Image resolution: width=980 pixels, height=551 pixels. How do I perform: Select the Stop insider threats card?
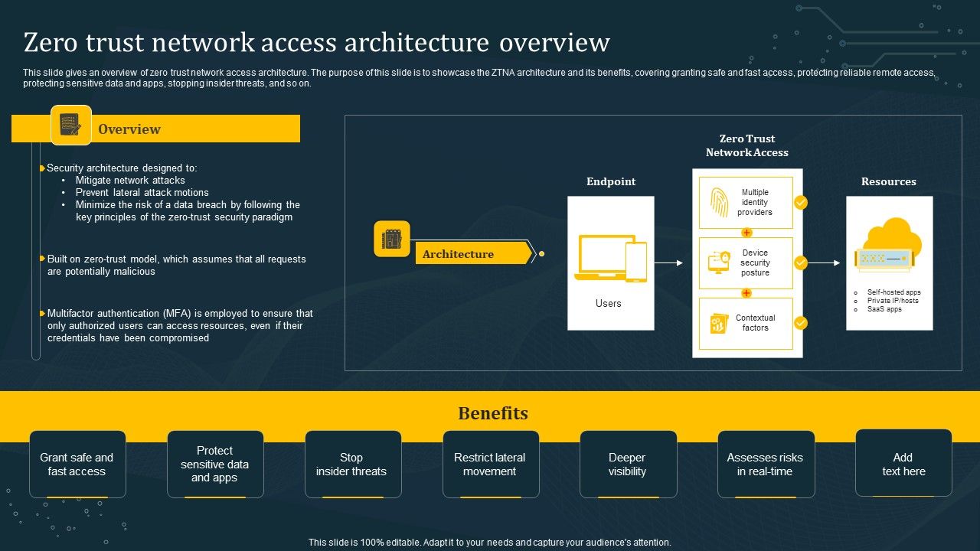352,465
